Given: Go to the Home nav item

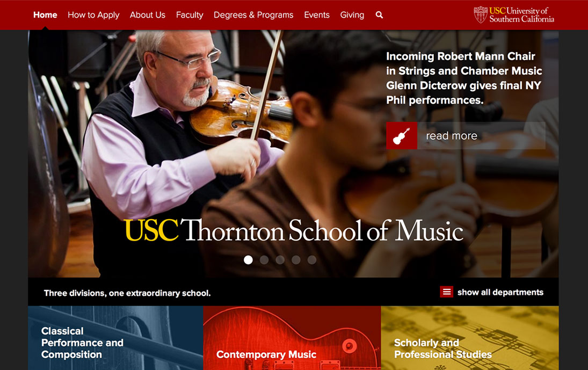Looking at the screenshot, I should click(x=45, y=15).
